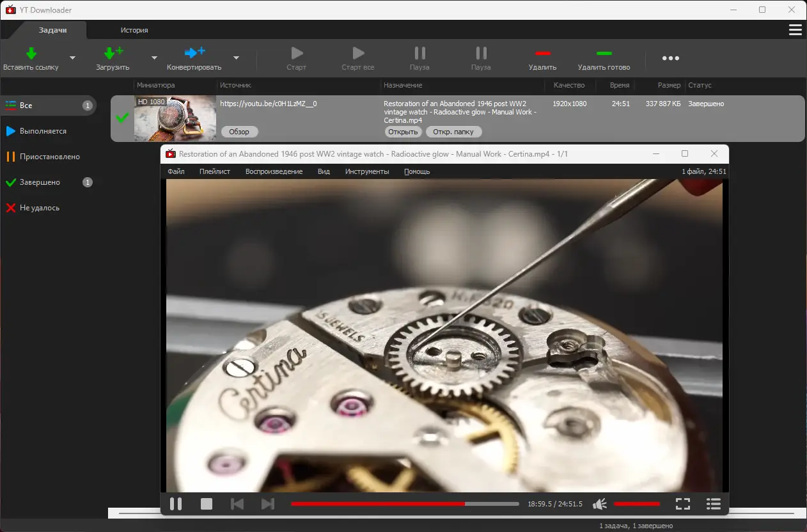Viewport: 807px width, 532px height.
Task: Click the youtu.be source URL text
Action: click(269, 103)
